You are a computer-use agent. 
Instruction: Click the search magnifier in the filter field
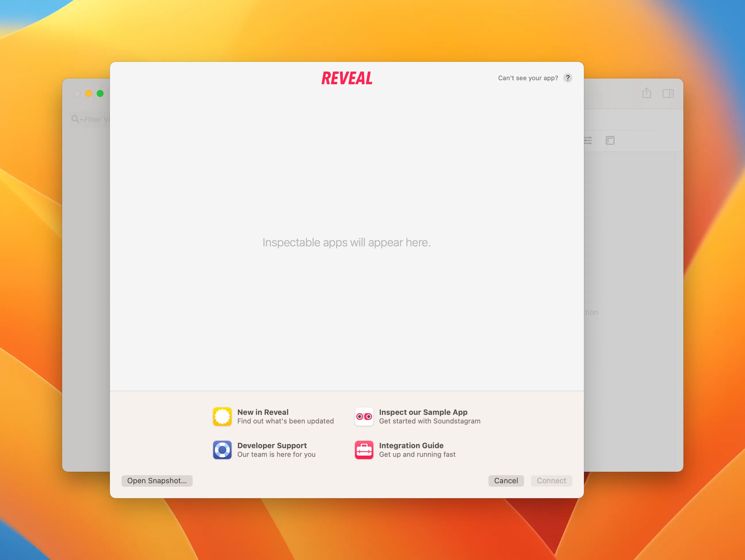click(75, 119)
